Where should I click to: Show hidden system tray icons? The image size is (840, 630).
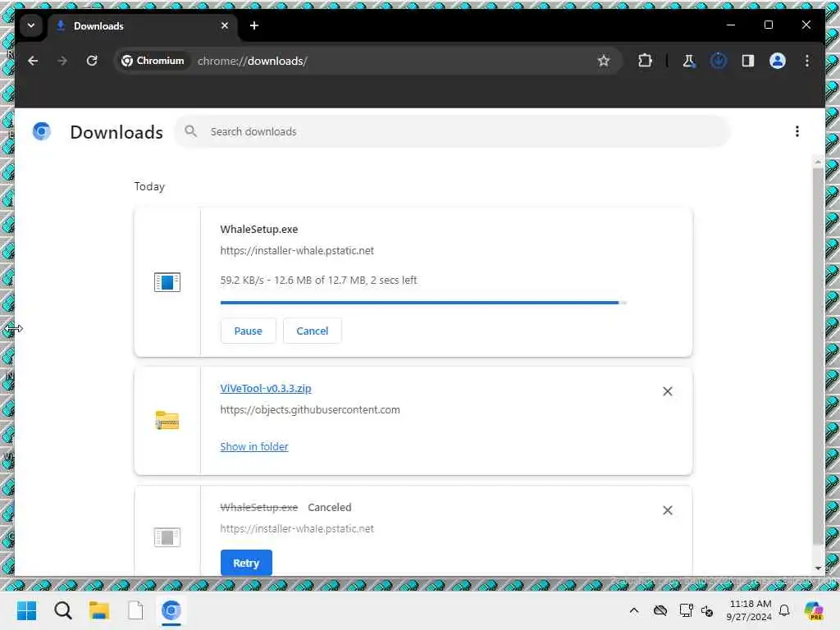tap(634, 610)
